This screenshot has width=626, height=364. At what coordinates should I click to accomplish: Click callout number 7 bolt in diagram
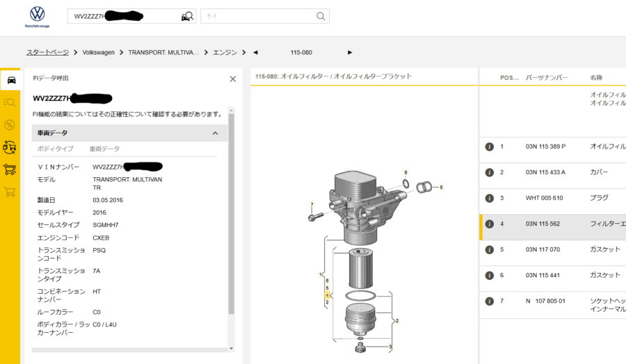(312, 205)
